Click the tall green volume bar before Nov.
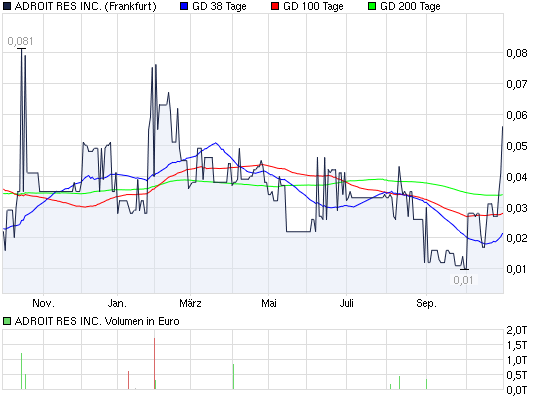This screenshot has height=398, width=545. (x=22, y=371)
